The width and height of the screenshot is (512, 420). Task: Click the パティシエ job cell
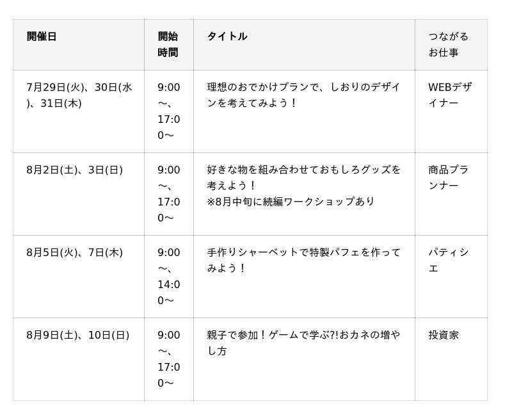pyautogui.click(x=448, y=260)
